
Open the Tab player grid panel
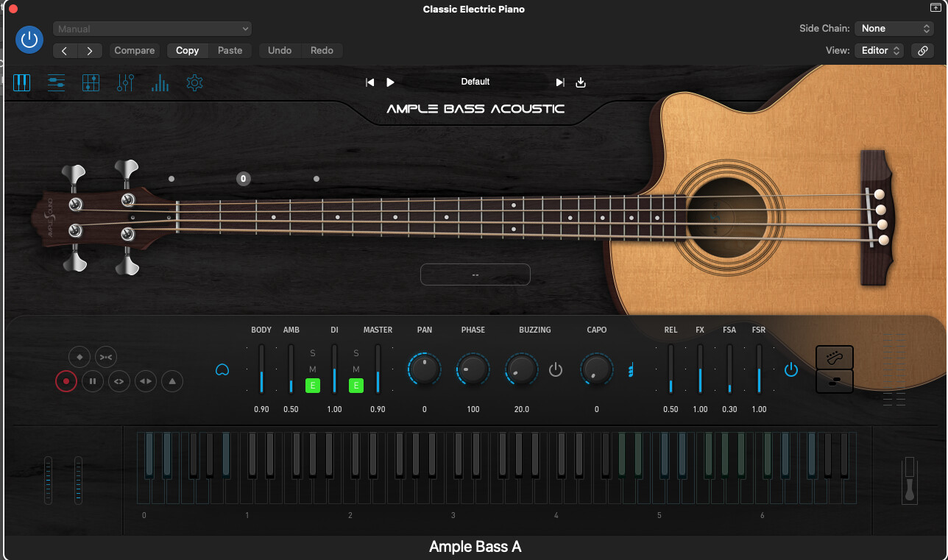tap(91, 82)
